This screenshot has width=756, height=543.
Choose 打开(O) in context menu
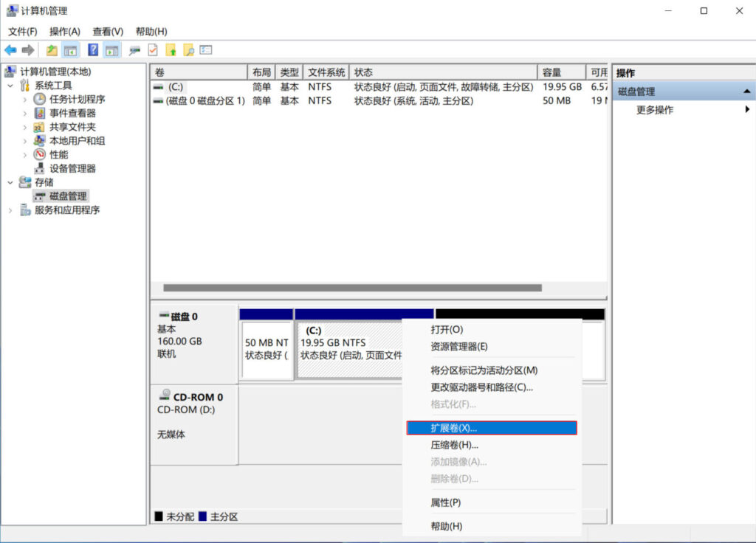pyautogui.click(x=492, y=330)
